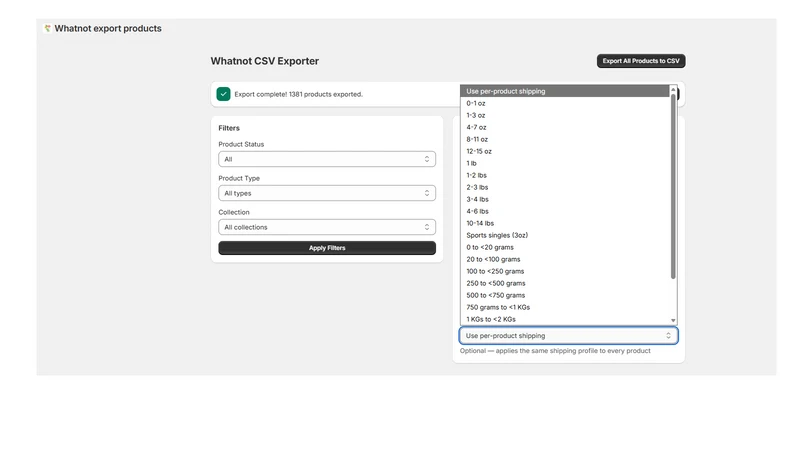Click the scroll-up arrow of the dropdown list

pos(673,89)
